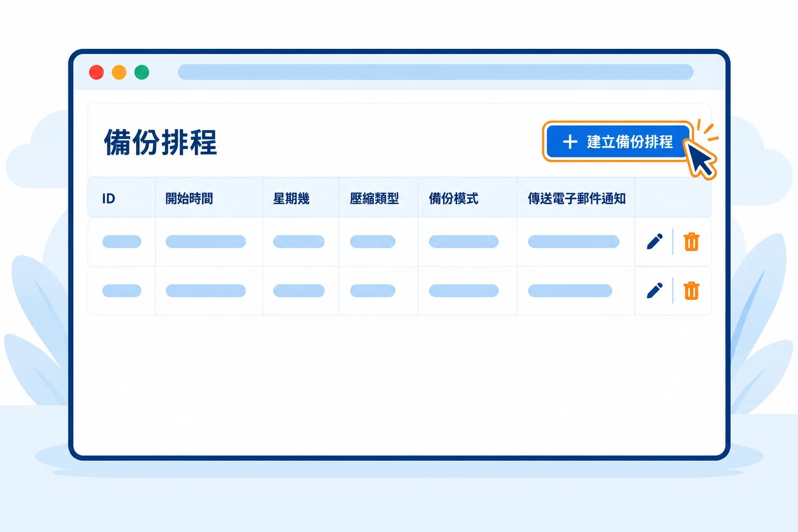The width and height of the screenshot is (798, 532).
Task: Select the 開始時間 column header
Action: pos(189,198)
